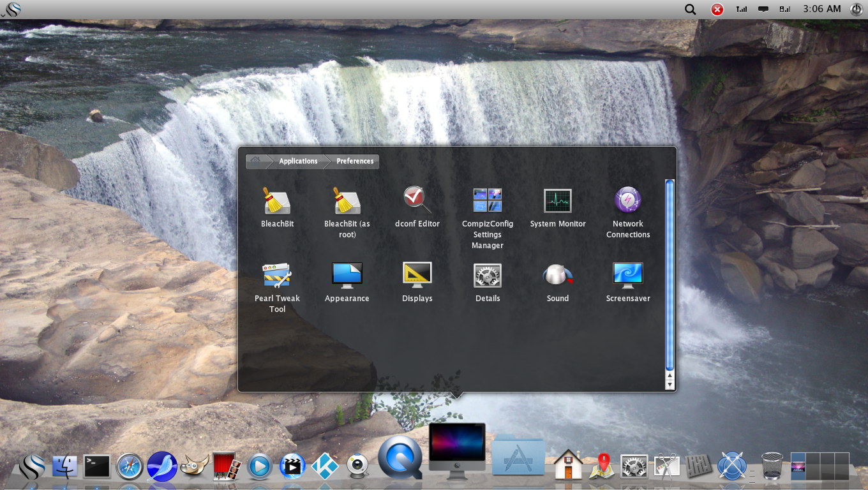Open Network Connections
Image resolution: width=868 pixels, height=490 pixels.
click(628, 200)
